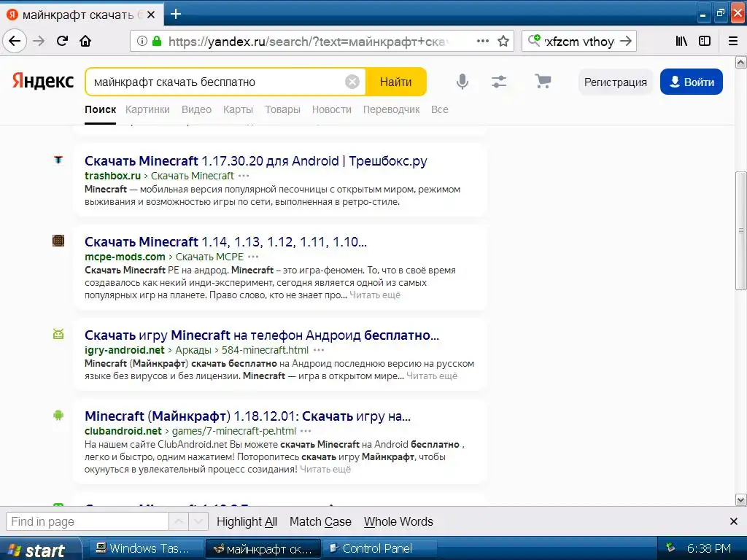Click the Forward navigation arrow
747x560 pixels.
[39, 41]
